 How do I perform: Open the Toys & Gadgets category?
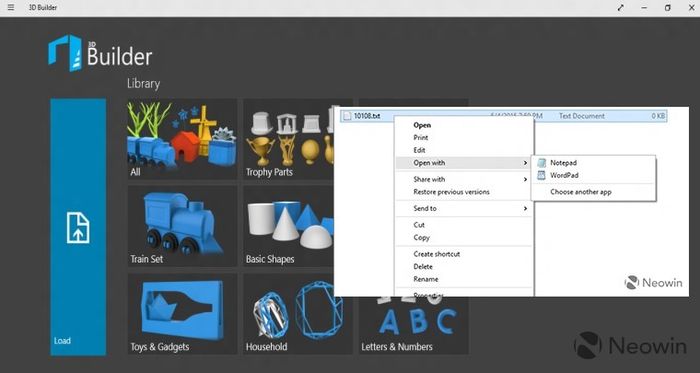click(x=182, y=314)
